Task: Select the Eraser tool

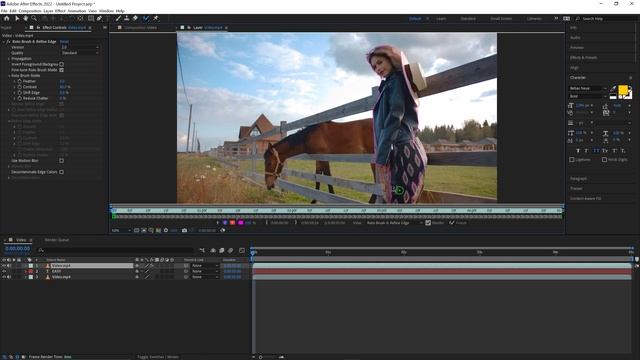Action: 135,18
